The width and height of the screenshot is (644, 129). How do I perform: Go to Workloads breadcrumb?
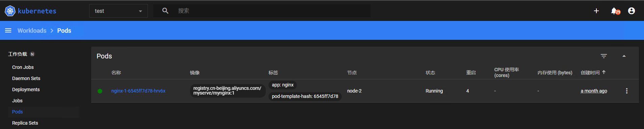pos(32,30)
